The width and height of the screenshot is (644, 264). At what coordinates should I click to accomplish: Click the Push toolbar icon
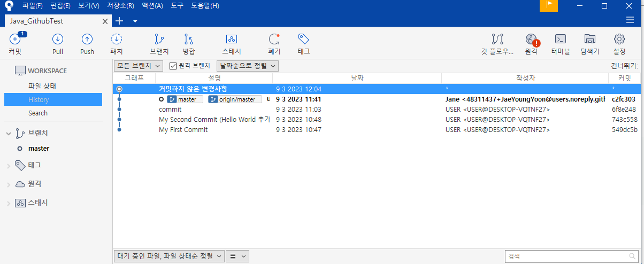coord(87,43)
